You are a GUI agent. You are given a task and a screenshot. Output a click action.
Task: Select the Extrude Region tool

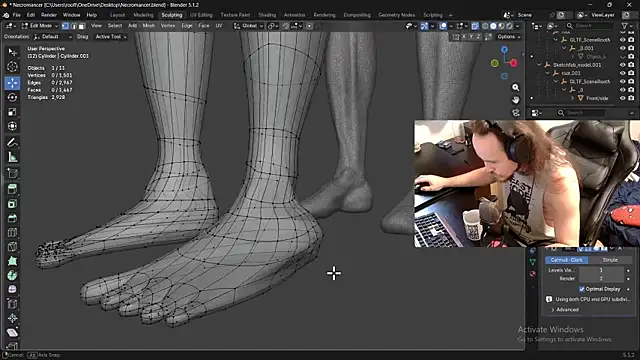click(x=12, y=189)
